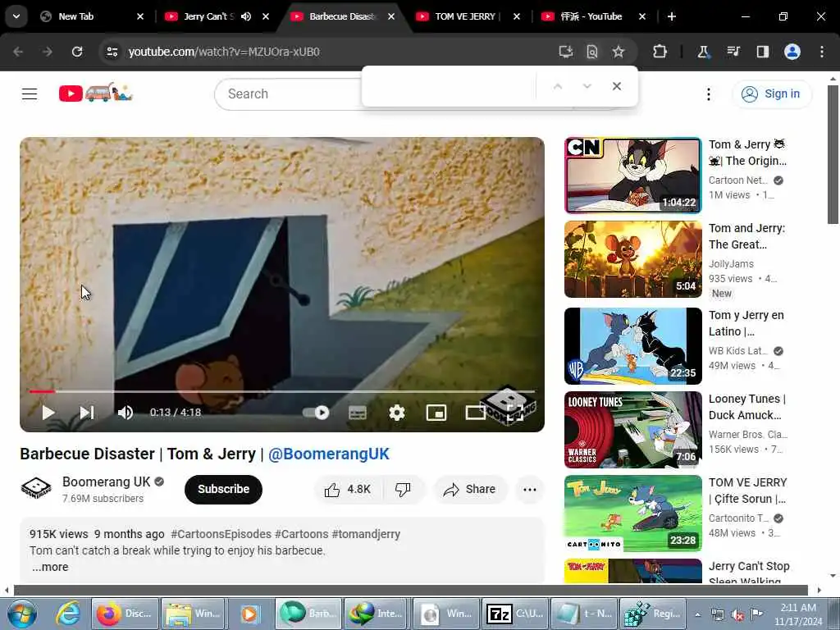The height and width of the screenshot is (630, 840).
Task: Open the Windows Start button
Action: tap(22, 614)
